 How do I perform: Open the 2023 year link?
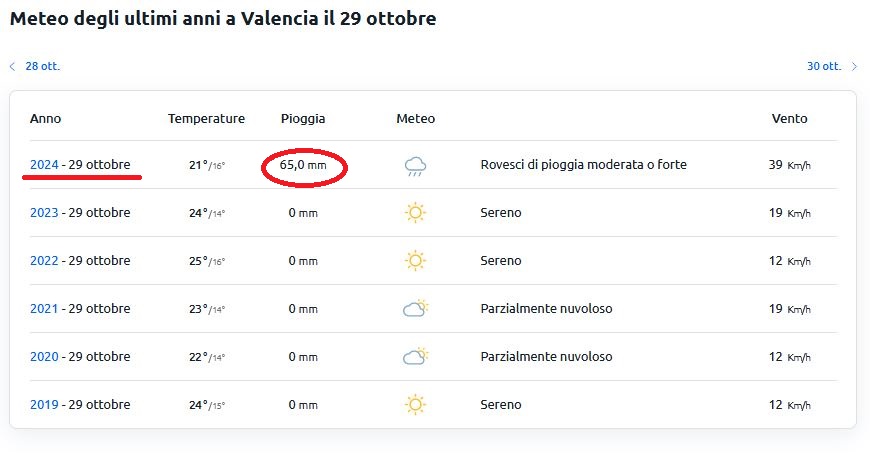44,213
